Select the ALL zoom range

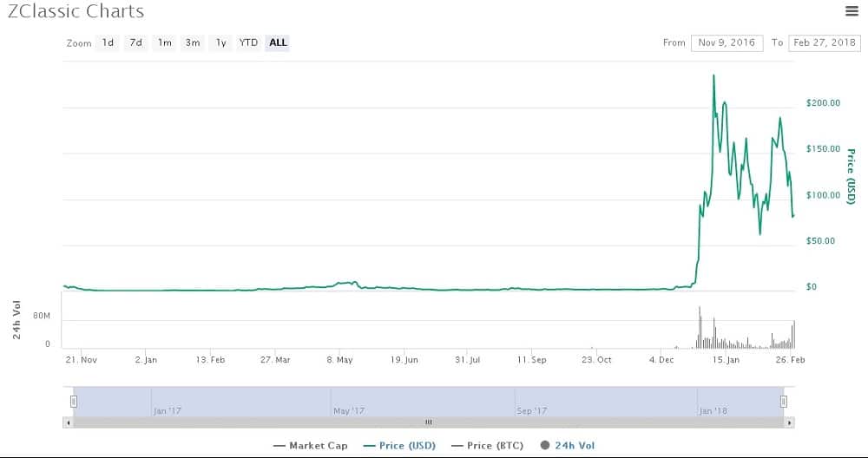(x=278, y=43)
